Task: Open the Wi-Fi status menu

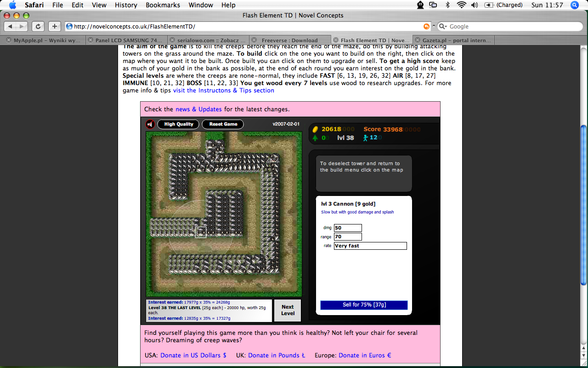Action: [x=461, y=5]
